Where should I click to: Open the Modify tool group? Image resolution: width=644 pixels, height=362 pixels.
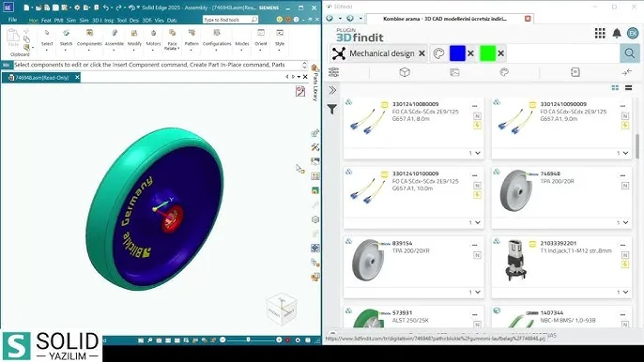(134, 39)
